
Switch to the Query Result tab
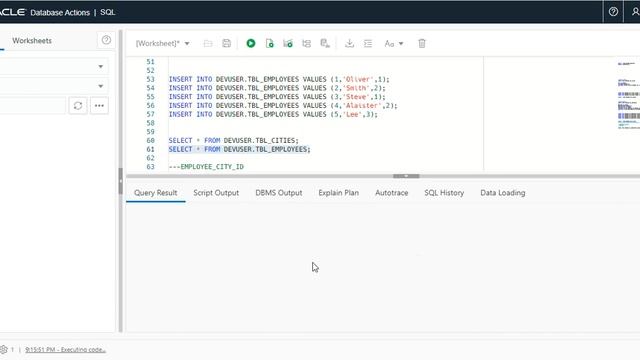156,193
